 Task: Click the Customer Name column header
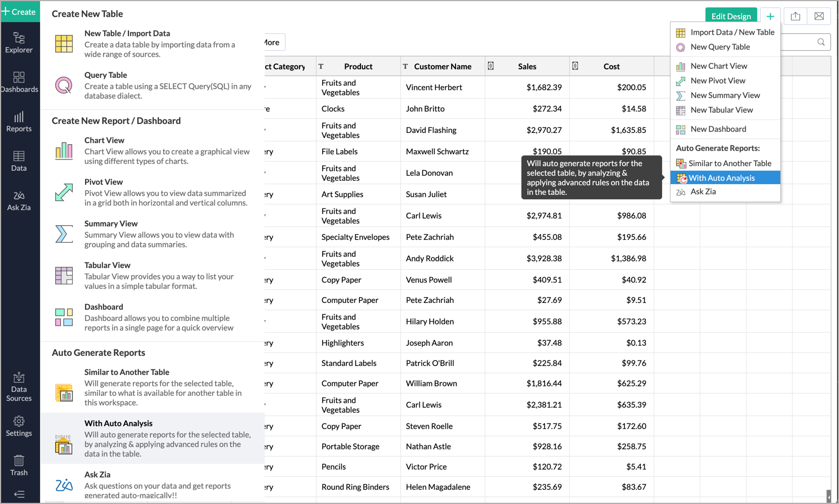pyautogui.click(x=443, y=66)
